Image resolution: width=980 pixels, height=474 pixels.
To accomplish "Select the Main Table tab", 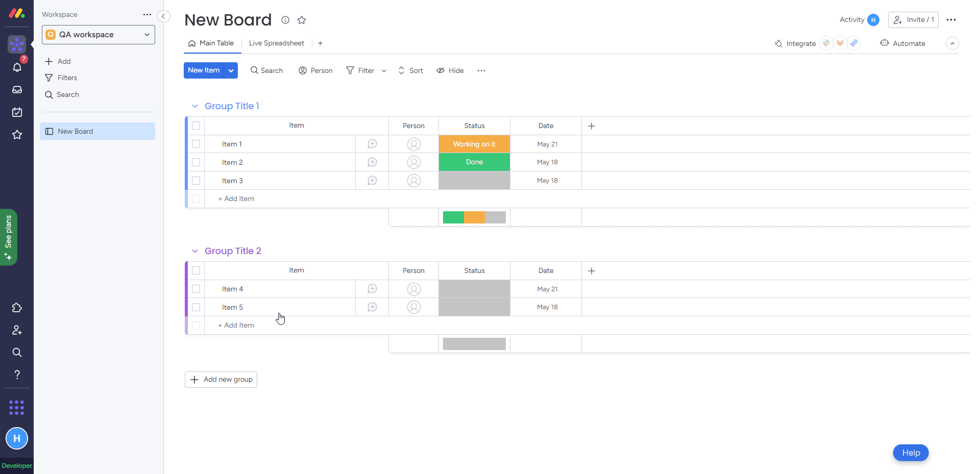I will (211, 43).
